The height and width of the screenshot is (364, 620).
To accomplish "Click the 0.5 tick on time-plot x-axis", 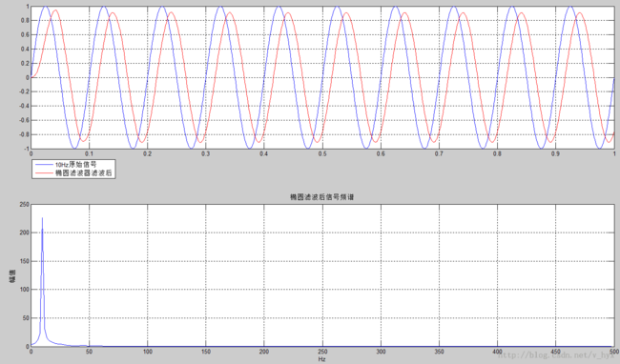I will [322, 153].
